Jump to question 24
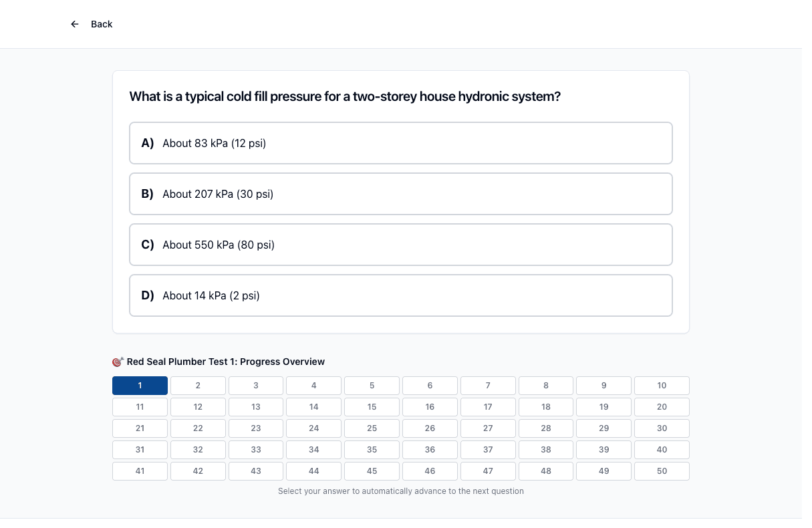Viewport: 812px width, 528px height. [x=314, y=428]
